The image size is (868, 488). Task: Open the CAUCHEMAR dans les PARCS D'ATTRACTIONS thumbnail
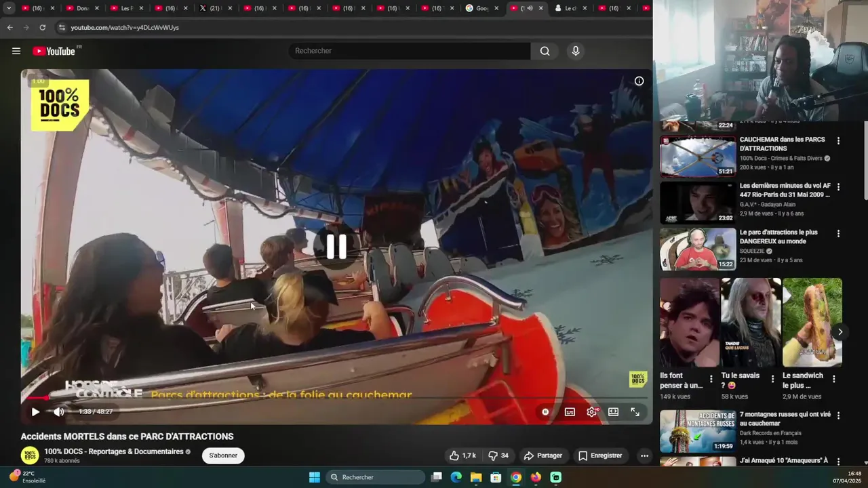click(x=698, y=157)
